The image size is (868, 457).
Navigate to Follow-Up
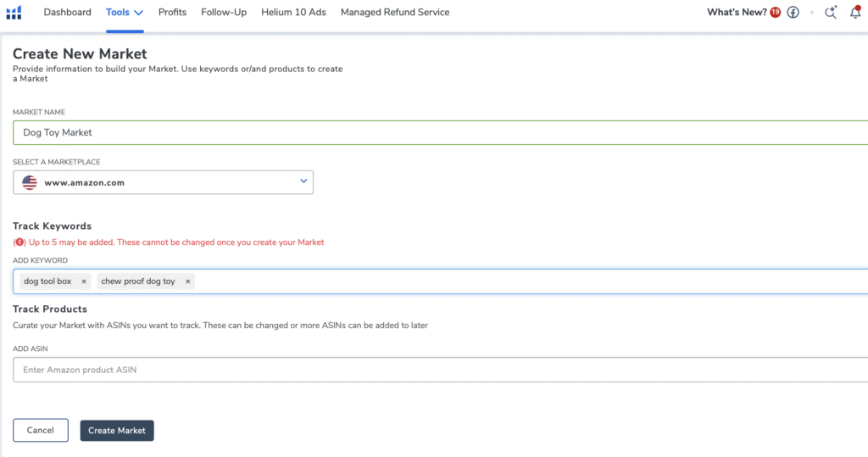224,13
